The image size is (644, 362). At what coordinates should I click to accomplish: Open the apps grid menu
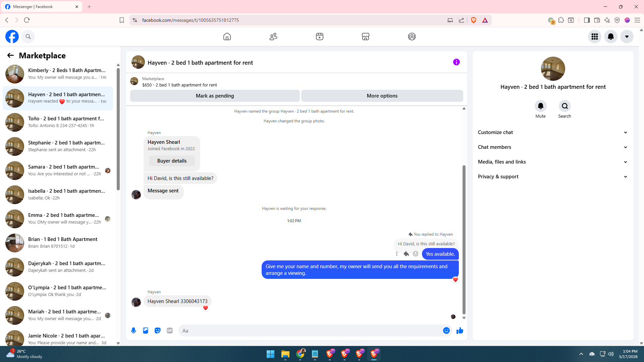(595, 37)
